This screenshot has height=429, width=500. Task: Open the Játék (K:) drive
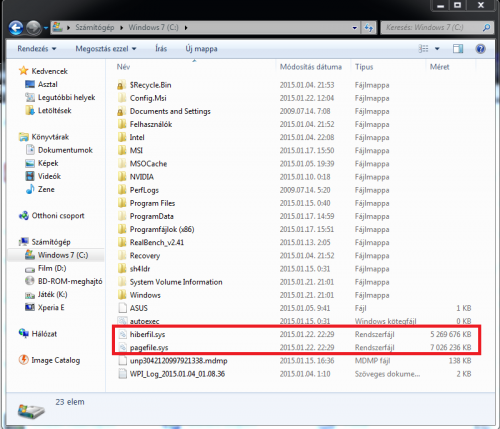pos(52,294)
